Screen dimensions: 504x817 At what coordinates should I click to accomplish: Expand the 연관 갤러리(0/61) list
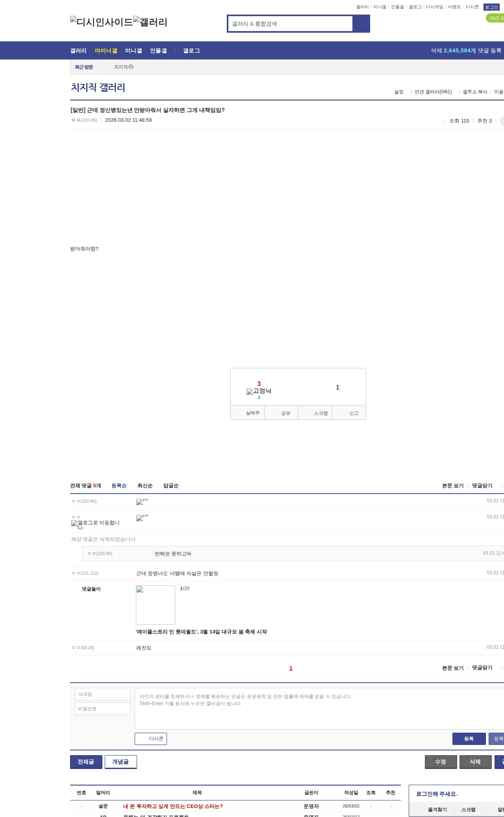(x=433, y=92)
